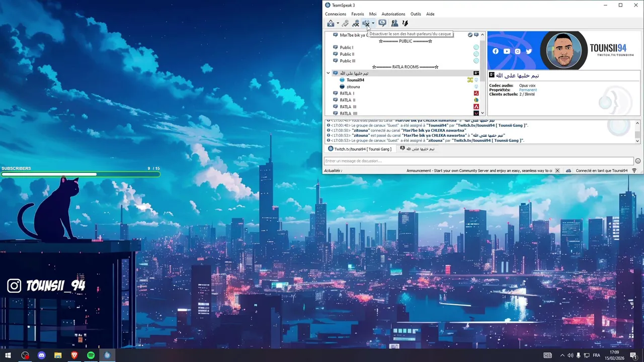This screenshot has height=362, width=644.
Task: Select the R4TLA I channel
Action: click(x=347, y=94)
